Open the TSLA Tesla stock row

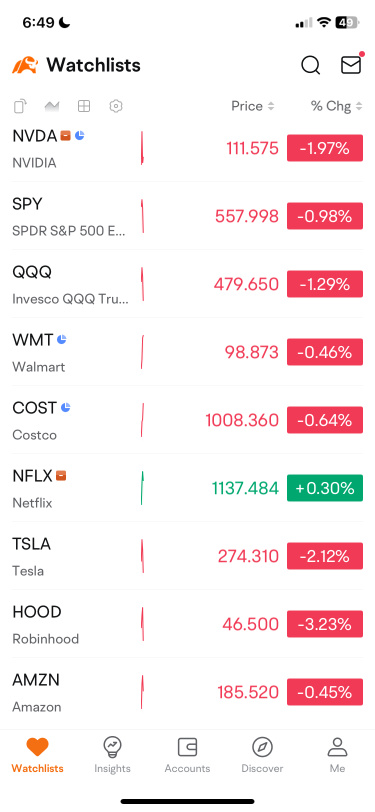[188, 556]
